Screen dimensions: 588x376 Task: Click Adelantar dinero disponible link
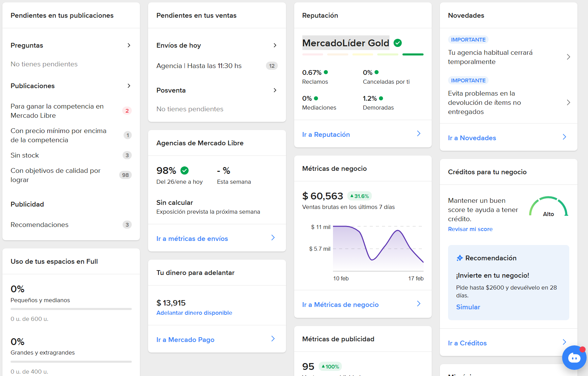click(x=194, y=313)
